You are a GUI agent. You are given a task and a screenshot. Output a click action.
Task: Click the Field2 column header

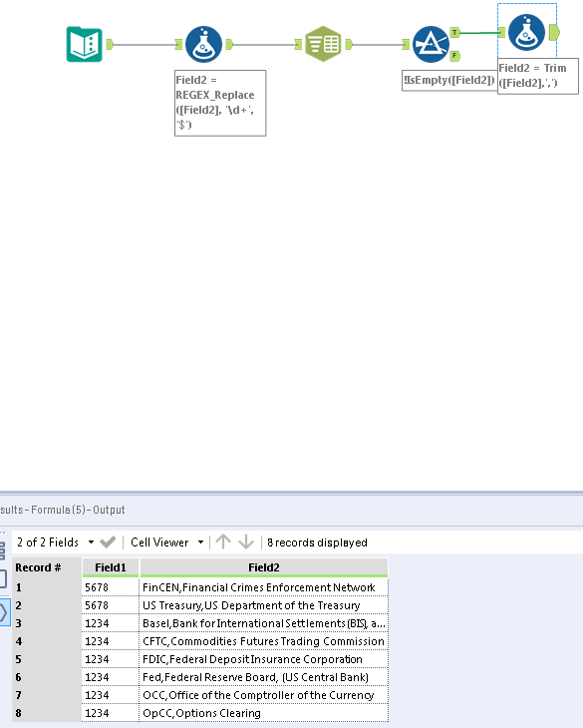click(x=264, y=567)
